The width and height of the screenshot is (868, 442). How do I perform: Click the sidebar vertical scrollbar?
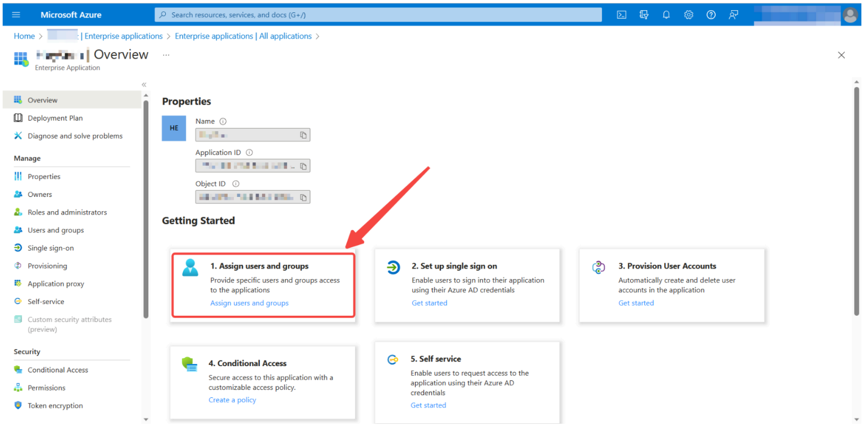[146, 209]
